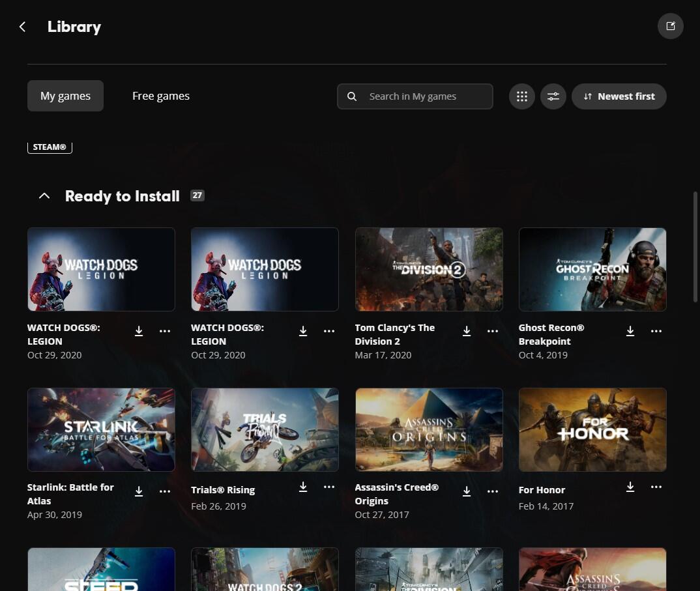Click the Mar 17, 2020 date
Viewport: 700px width, 591px height.
tap(383, 355)
